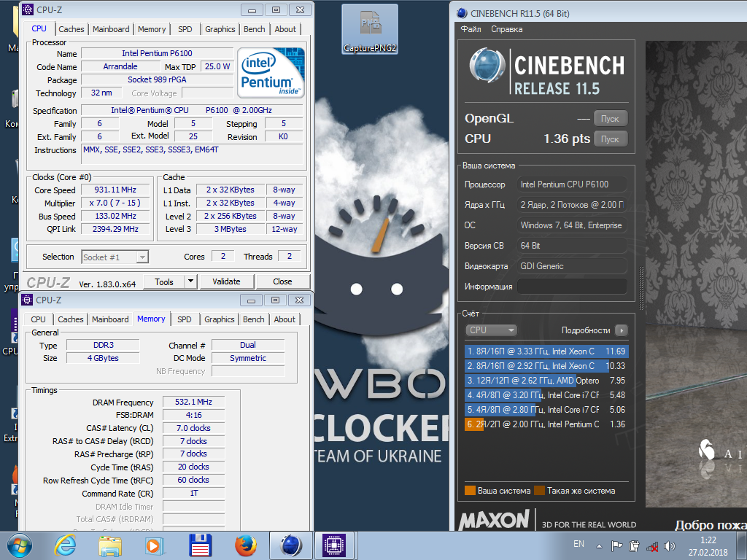The height and width of the screenshot is (560, 747).
Task: Click brown Такая же система legend swatch
Action: tap(539, 491)
